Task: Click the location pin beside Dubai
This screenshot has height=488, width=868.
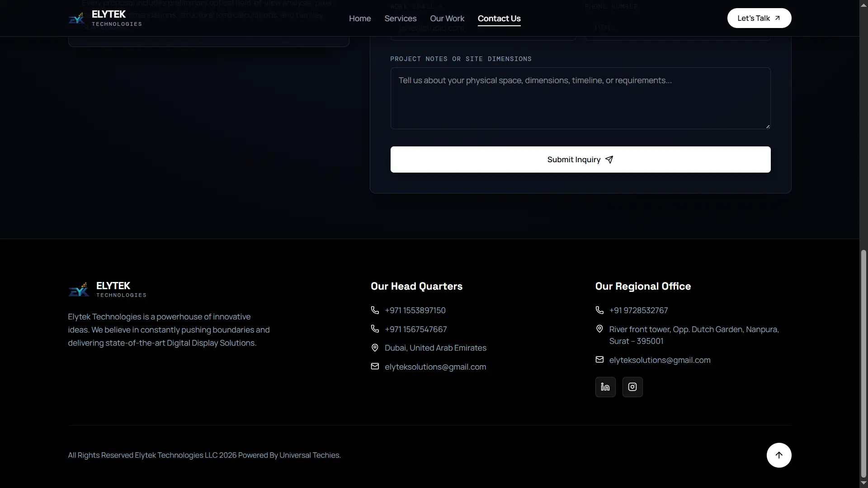Action: [x=375, y=348]
